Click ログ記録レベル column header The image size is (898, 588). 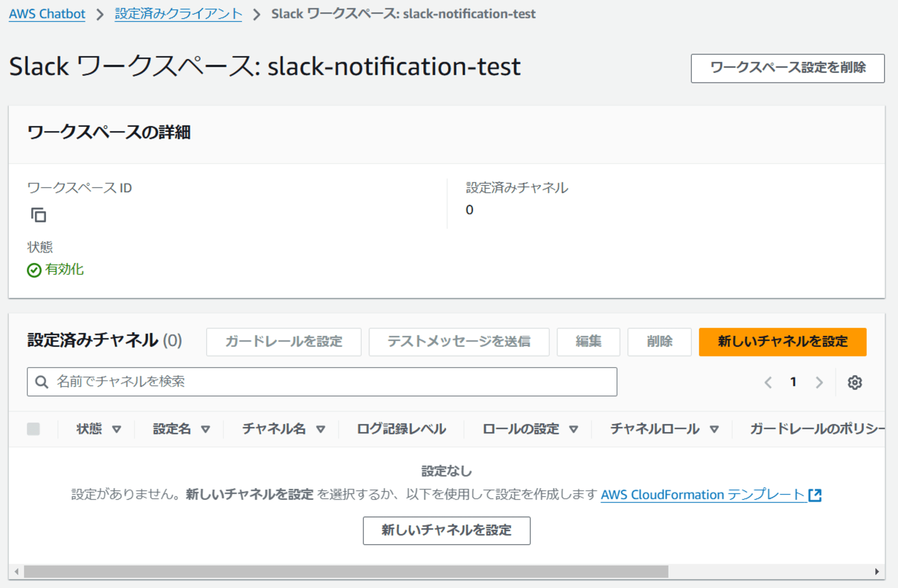click(401, 429)
